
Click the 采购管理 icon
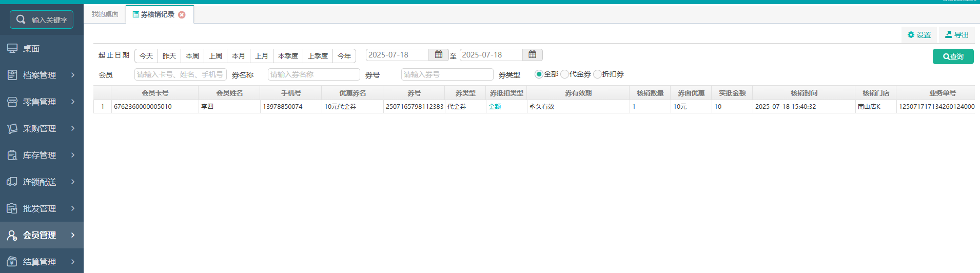click(12, 128)
